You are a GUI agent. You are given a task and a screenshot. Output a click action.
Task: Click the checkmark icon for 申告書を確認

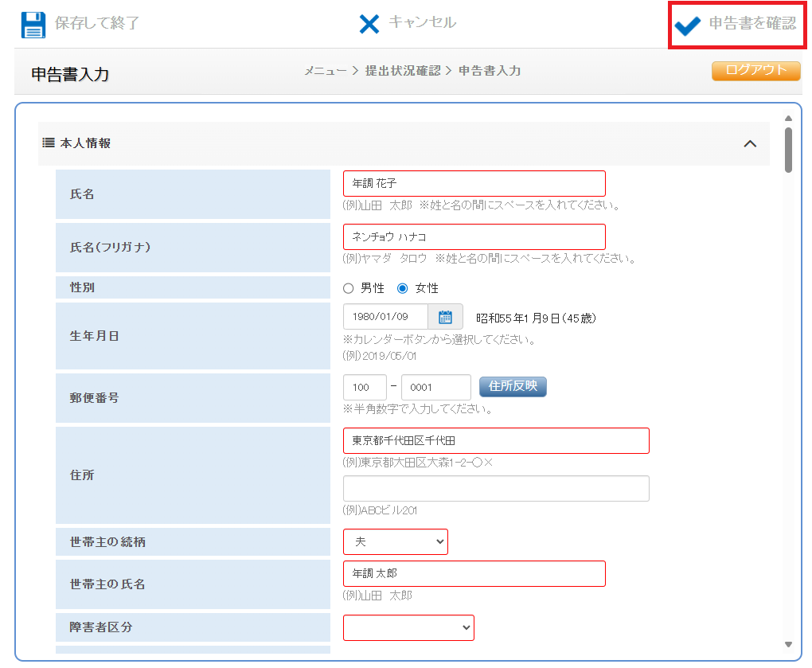click(x=687, y=25)
